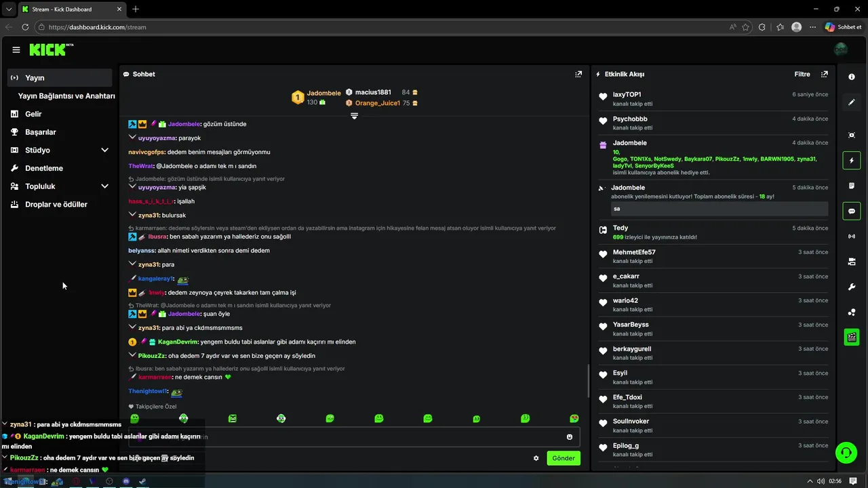Screen dimensions: 868x488
Task: Toggle the note page widget icon
Action: pos(852,186)
